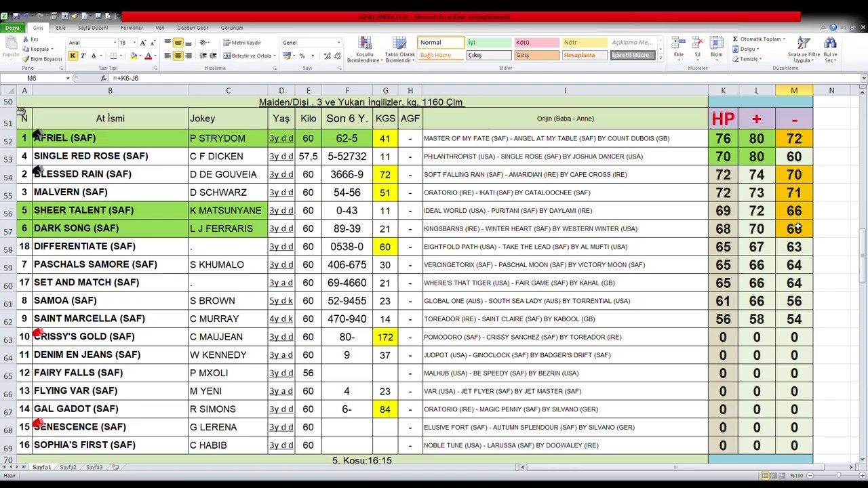Image resolution: width=868 pixels, height=488 pixels.
Task: Switch to the Sayfa2 sheet tab
Action: pyautogui.click(x=68, y=467)
